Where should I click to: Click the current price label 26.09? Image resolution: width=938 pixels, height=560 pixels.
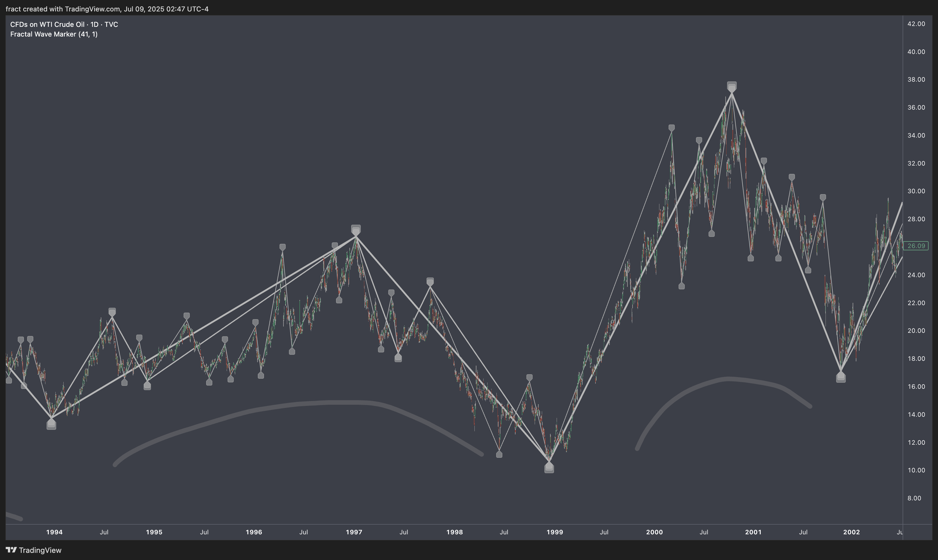pos(916,246)
